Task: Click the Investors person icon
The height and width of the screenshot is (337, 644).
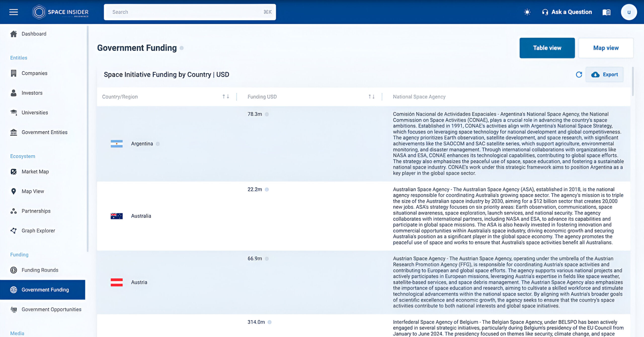Action: 14,93
